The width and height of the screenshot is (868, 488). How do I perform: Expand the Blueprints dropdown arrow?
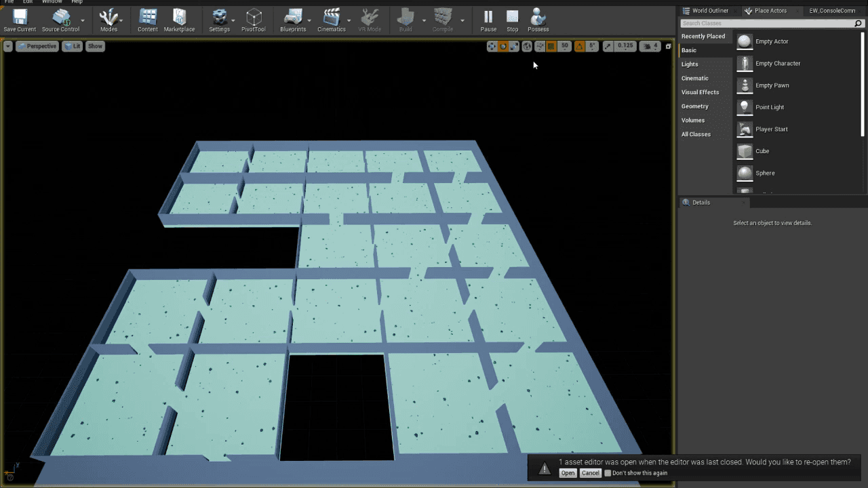[309, 20]
